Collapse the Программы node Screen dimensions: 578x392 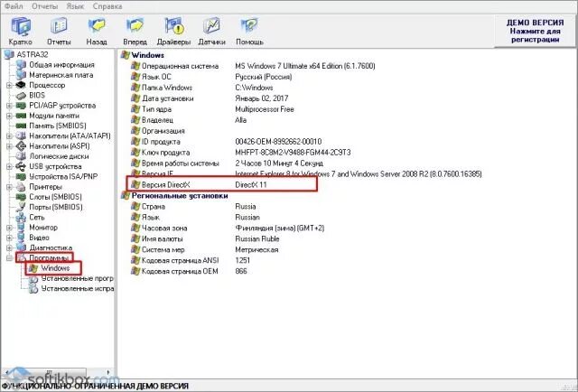point(9,258)
